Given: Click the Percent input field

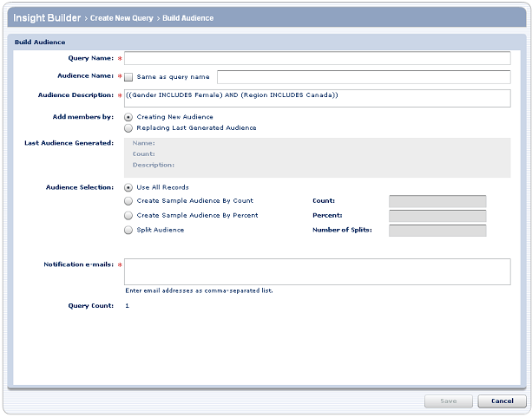Looking at the screenshot, I should [x=437, y=216].
